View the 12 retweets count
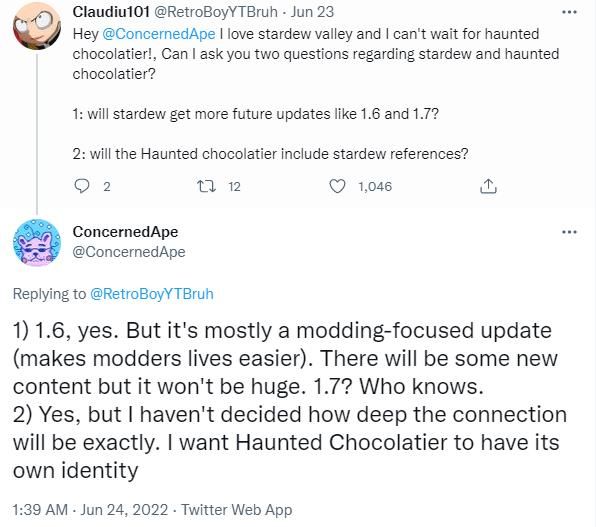Image resolution: width=596 pixels, height=527 pixels. click(x=235, y=186)
